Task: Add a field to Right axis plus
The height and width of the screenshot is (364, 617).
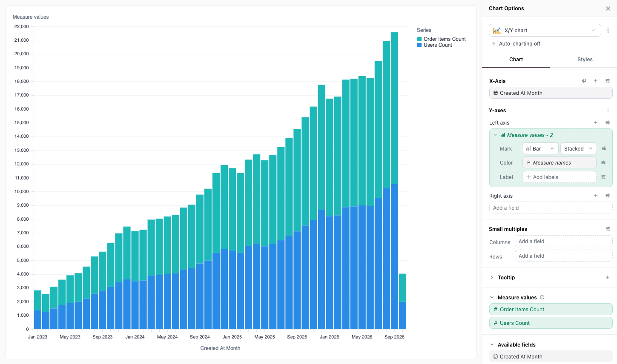Action: point(596,196)
